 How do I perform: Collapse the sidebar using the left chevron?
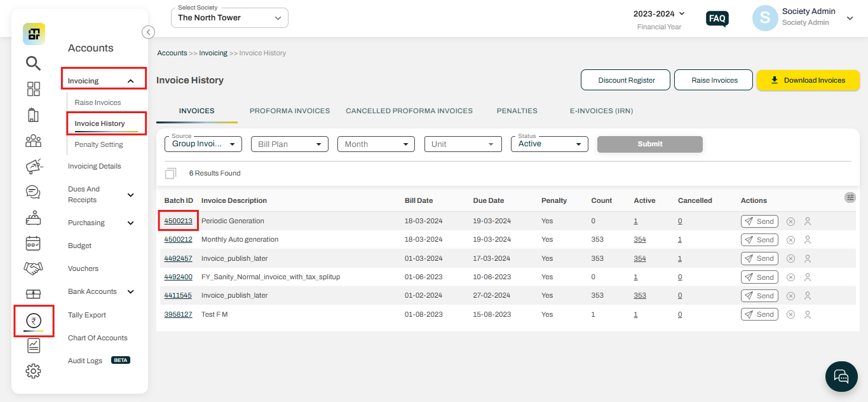[148, 32]
